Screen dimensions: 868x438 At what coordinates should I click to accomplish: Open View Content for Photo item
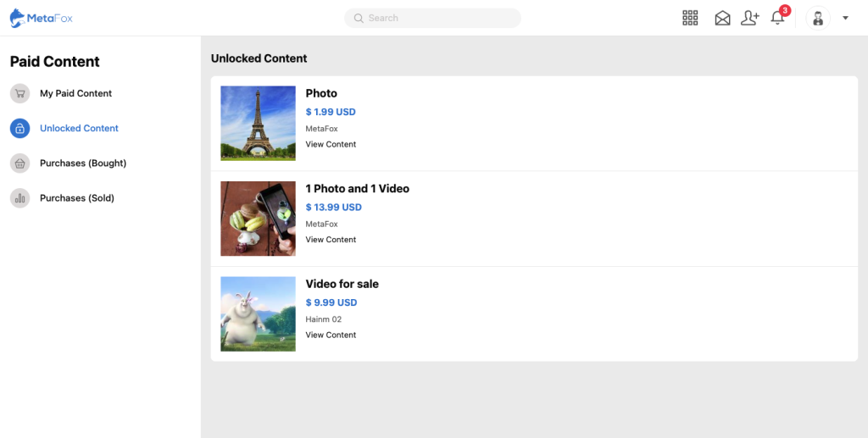pyautogui.click(x=331, y=144)
